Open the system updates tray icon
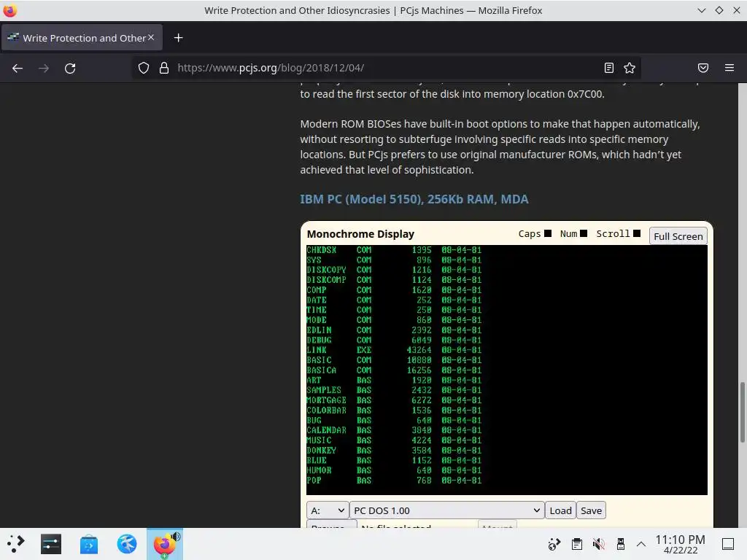This screenshot has height=560, width=747. coord(554,544)
